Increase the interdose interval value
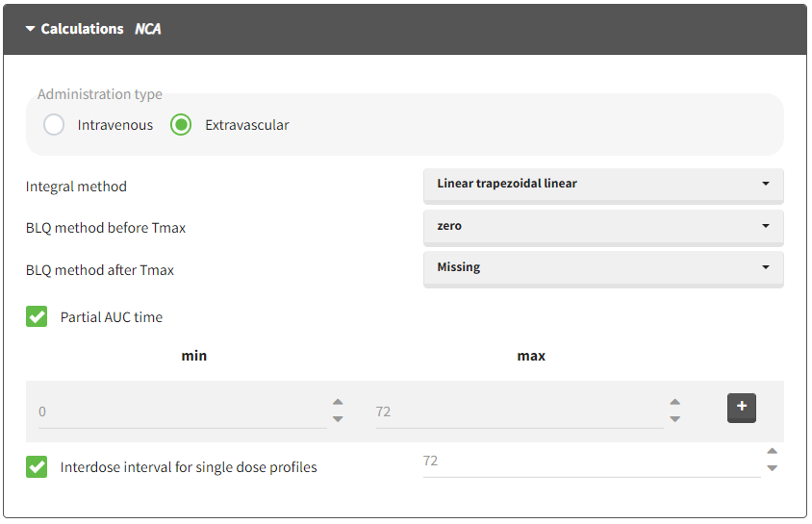 pyautogui.click(x=772, y=452)
